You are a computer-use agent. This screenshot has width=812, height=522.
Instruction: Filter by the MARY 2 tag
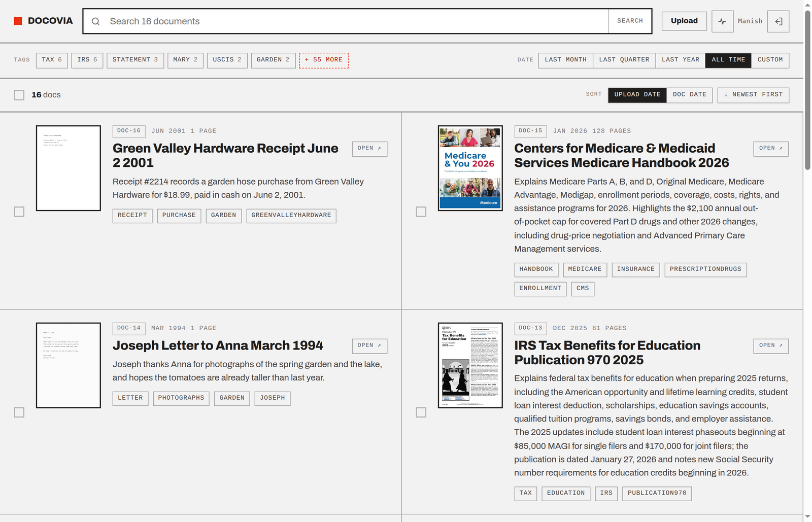(185, 60)
